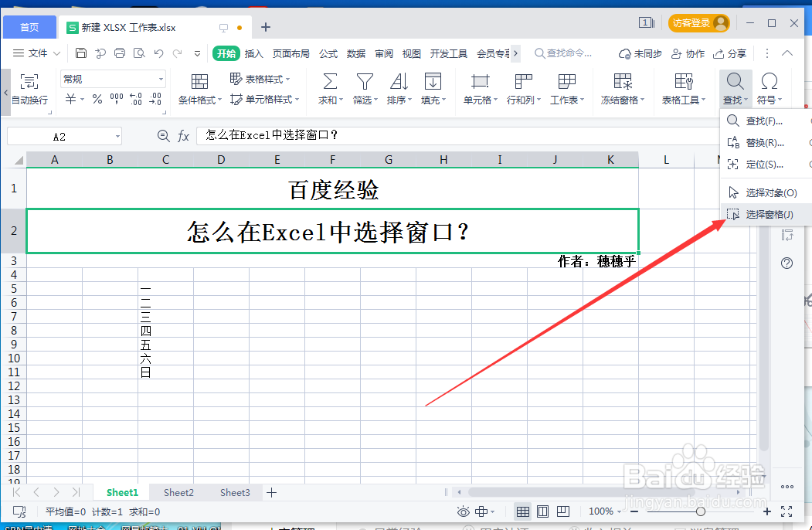
Task: Click the Print icon in quick toolbar
Action: click(x=120, y=53)
